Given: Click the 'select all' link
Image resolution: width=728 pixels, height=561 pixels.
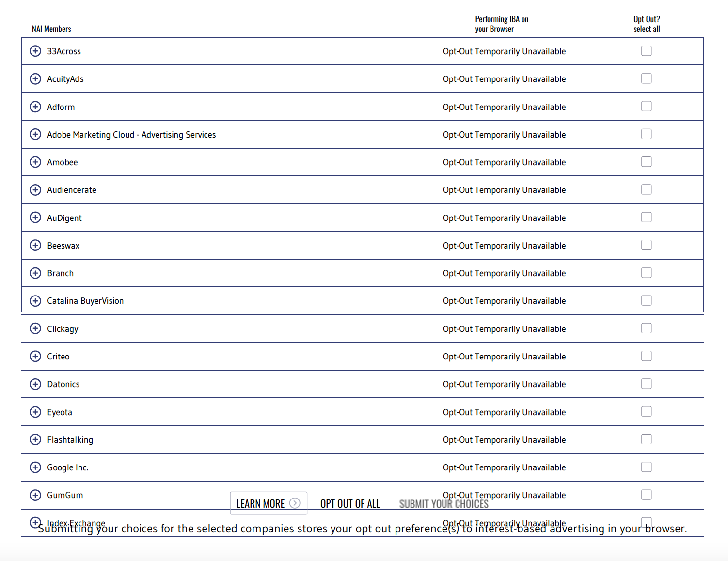Looking at the screenshot, I should click(647, 29).
